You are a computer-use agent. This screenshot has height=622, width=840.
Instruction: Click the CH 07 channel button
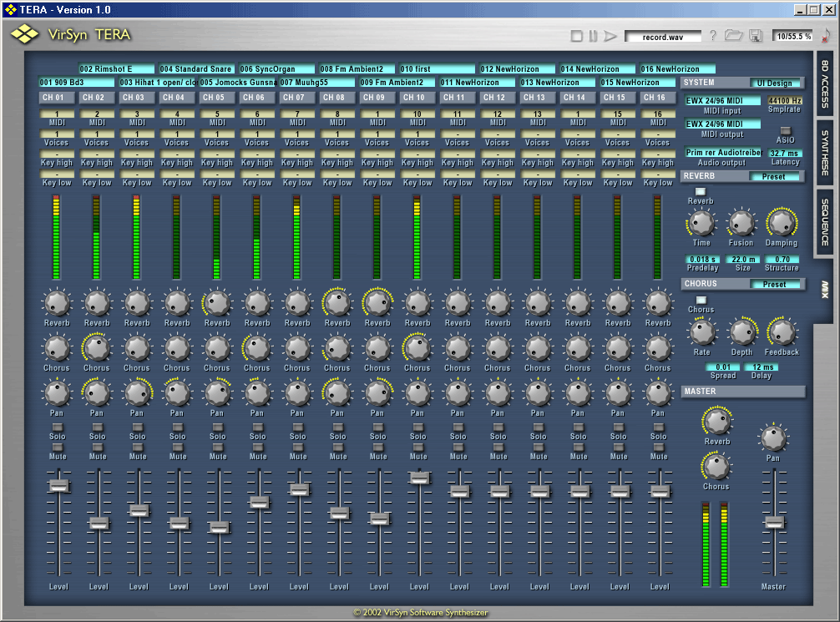296,98
